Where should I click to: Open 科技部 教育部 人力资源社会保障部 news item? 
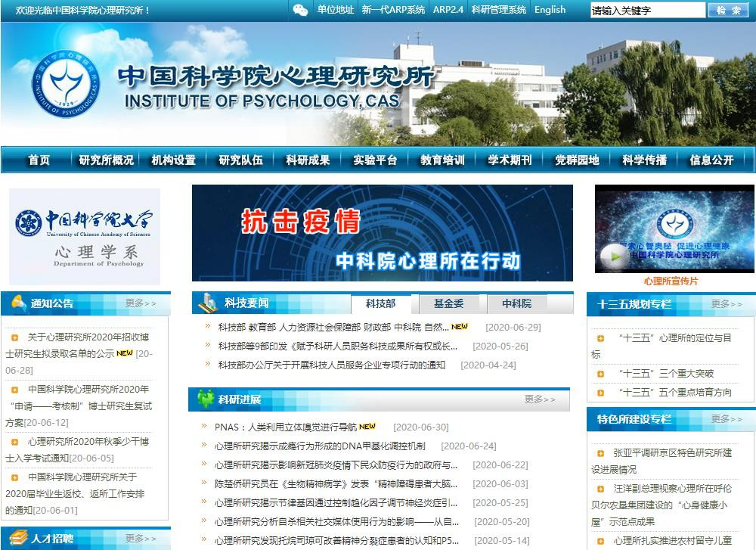(333, 327)
